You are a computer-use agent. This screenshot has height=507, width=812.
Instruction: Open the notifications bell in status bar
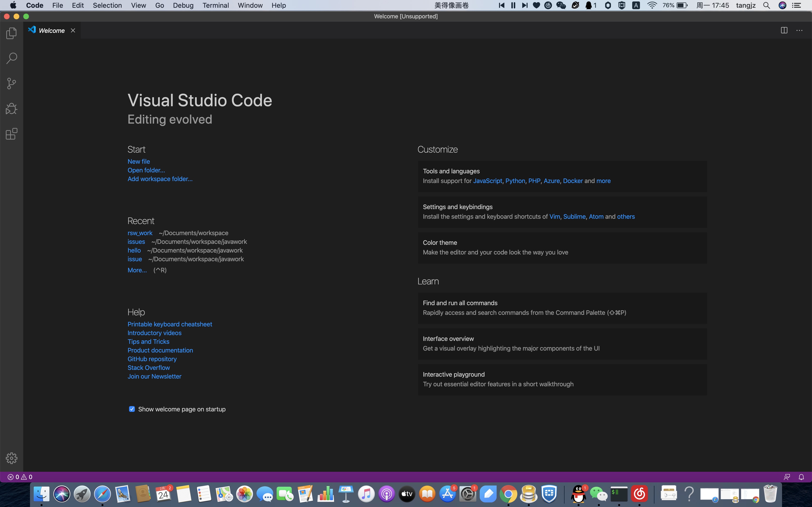801,477
